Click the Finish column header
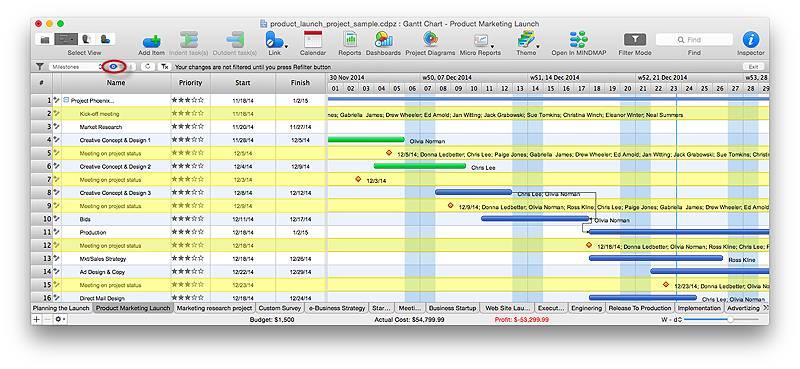 pos(301,83)
